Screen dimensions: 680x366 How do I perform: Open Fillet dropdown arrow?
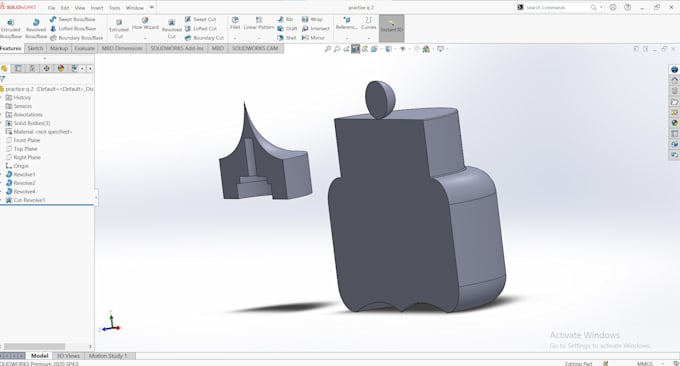pyautogui.click(x=235, y=39)
